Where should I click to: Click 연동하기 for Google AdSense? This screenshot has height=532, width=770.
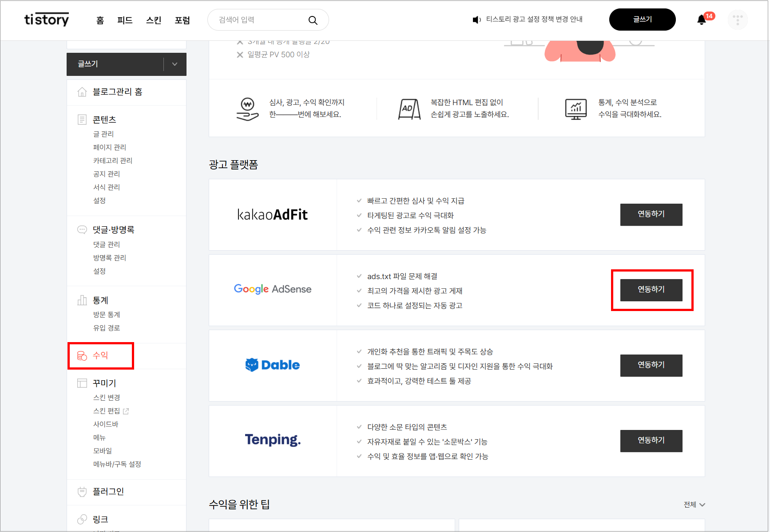[651, 290]
